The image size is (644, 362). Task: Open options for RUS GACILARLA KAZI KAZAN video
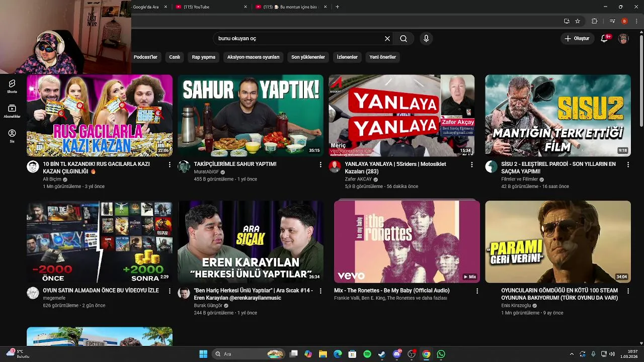170,164
